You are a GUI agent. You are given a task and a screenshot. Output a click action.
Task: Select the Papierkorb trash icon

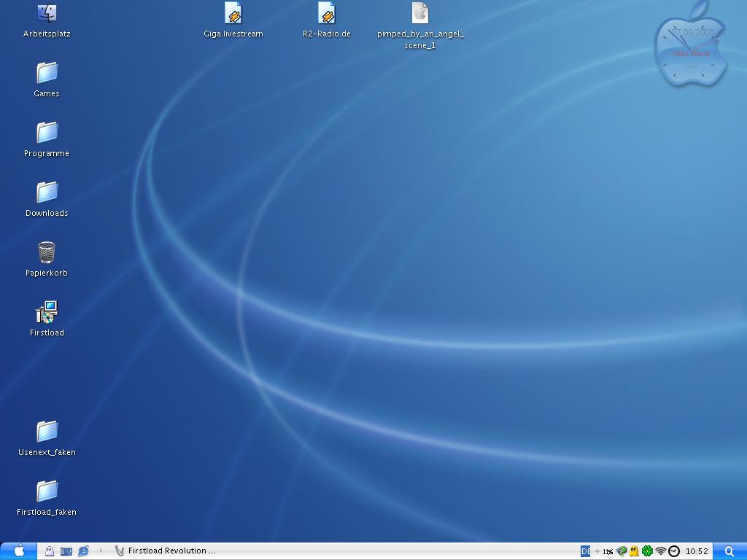pos(47,259)
